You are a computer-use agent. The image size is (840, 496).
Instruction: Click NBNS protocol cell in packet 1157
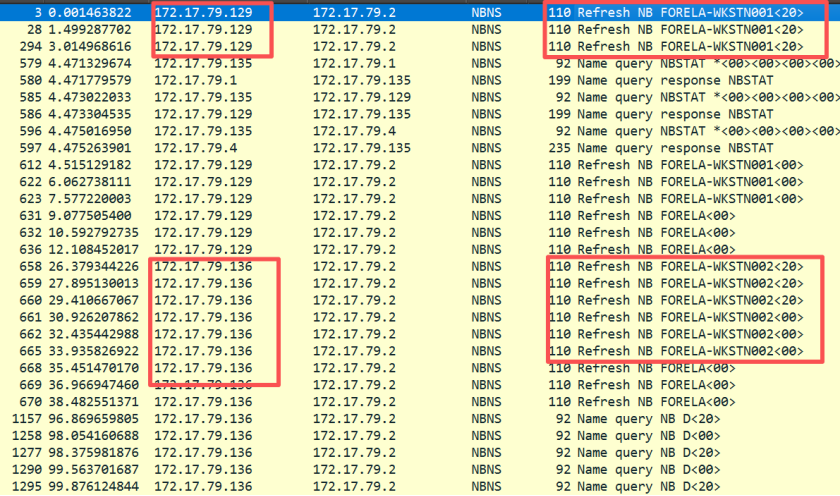[x=486, y=419]
